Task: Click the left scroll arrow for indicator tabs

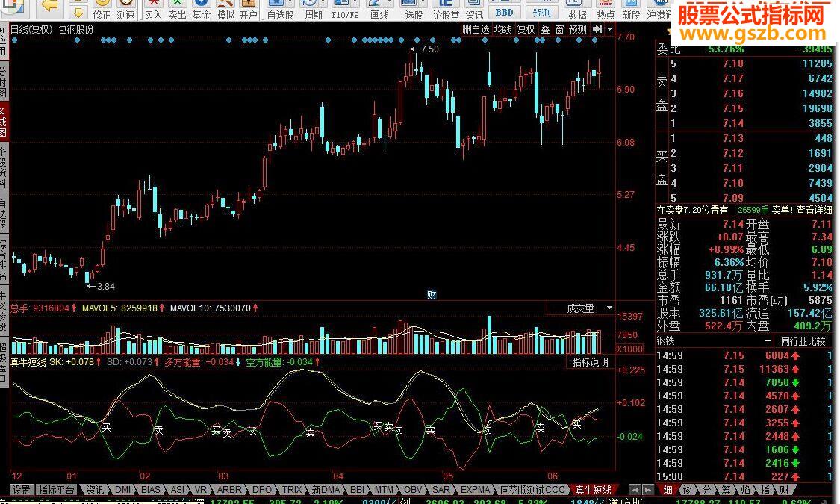Action: pyautogui.click(x=634, y=490)
